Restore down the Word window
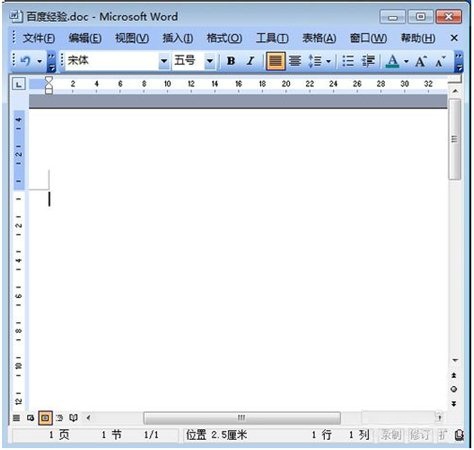 pyautogui.click(x=421, y=17)
